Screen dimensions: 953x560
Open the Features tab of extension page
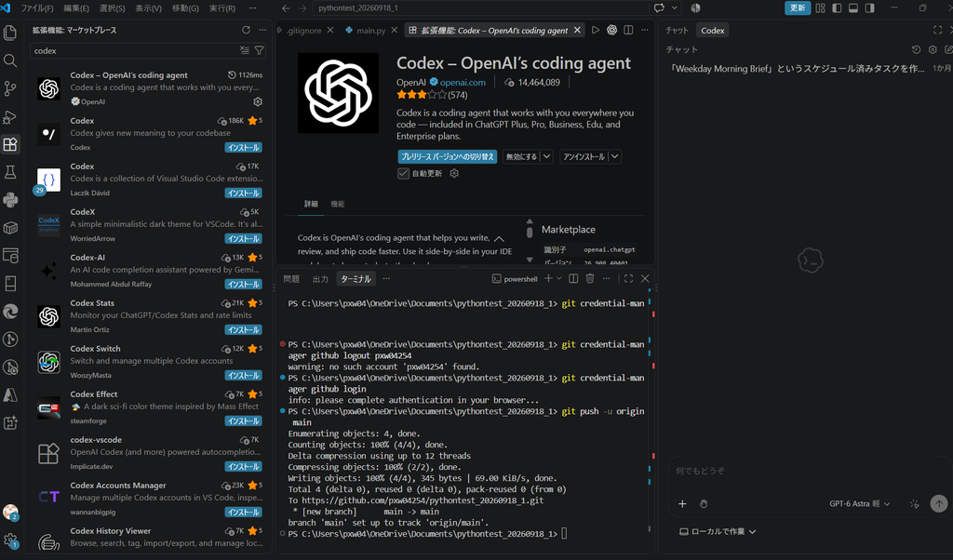pos(337,204)
